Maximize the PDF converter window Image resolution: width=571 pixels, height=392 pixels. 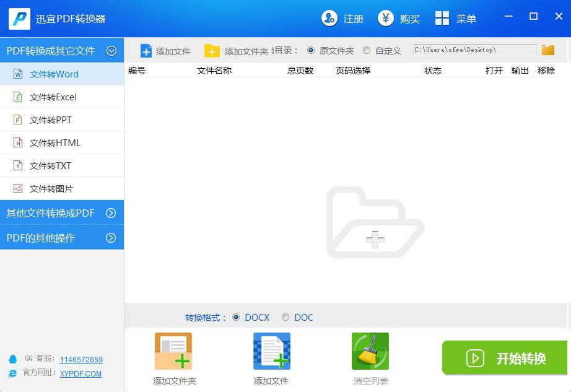[533, 16]
